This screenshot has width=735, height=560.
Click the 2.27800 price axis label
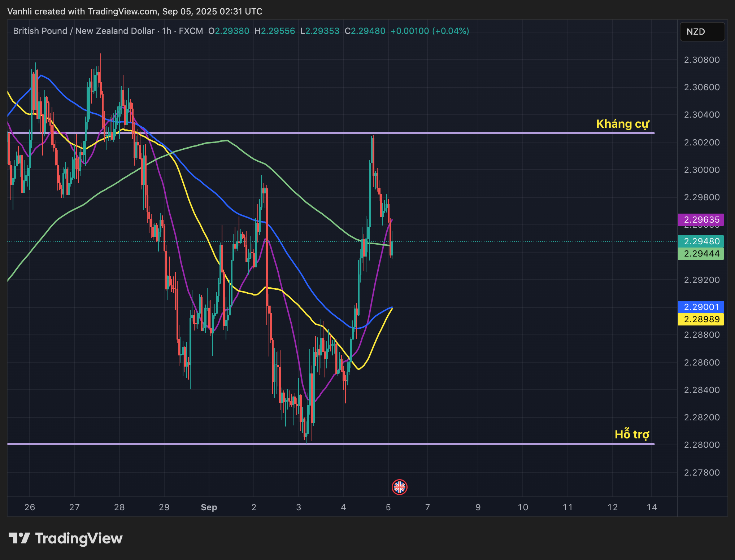(702, 473)
